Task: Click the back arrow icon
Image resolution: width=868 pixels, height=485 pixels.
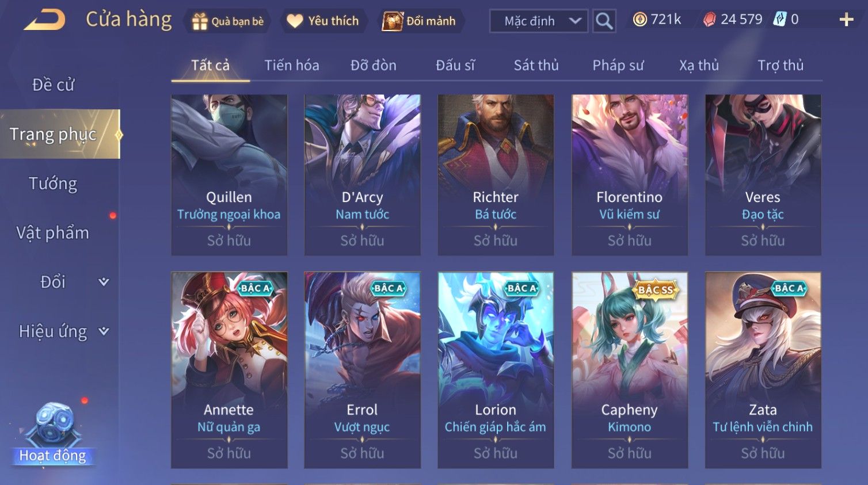Action: pyautogui.click(x=45, y=20)
